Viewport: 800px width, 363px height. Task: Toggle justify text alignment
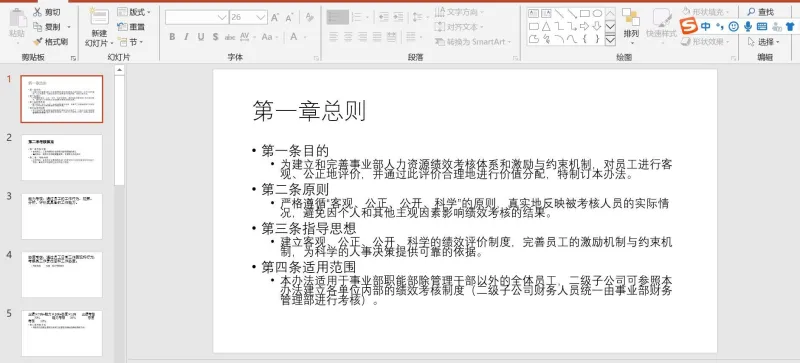pos(377,37)
